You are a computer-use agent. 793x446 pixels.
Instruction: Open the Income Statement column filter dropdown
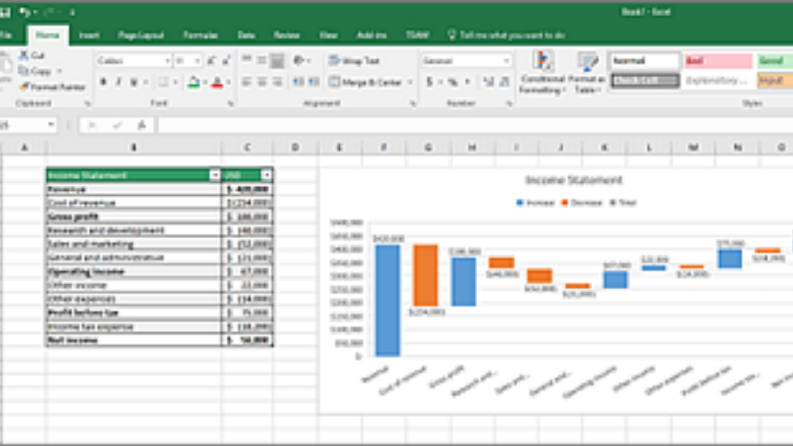[x=214, y=175]
